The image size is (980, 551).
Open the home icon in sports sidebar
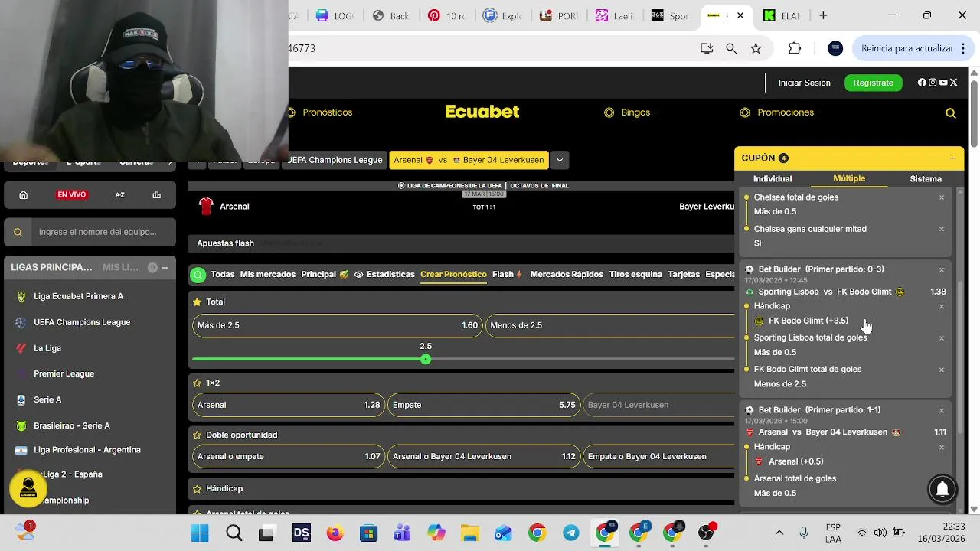tap(24, 195)
